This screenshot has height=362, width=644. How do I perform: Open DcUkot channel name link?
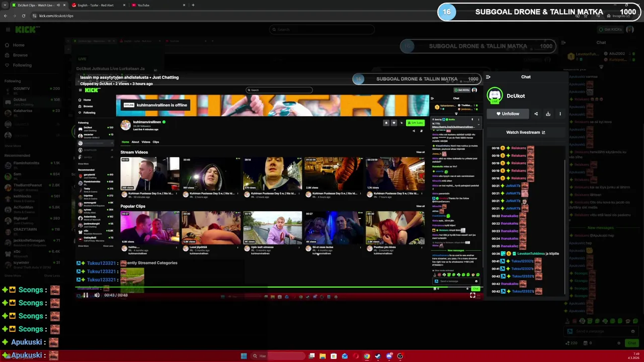[516, 96]
